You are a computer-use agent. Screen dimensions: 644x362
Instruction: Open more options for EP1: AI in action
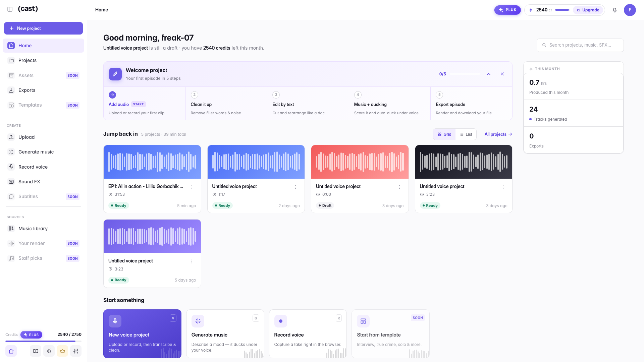coord(192,187)
